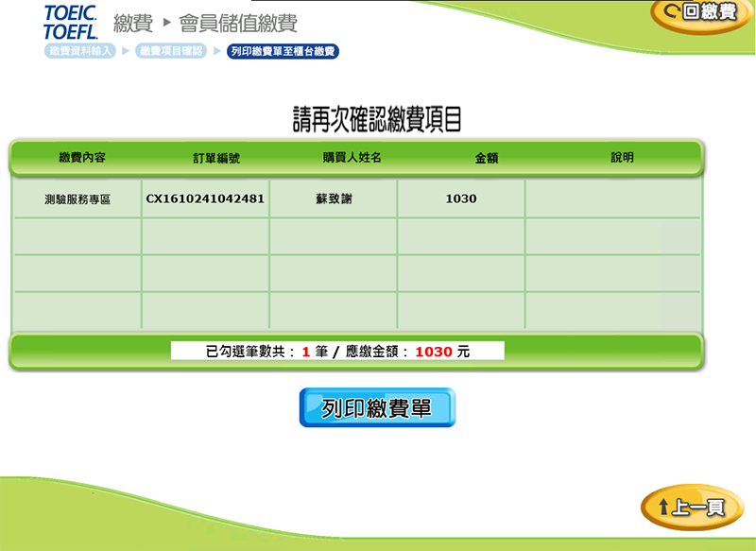Click the 購買人姓名 column header
Screen dimensions: 756x551
coord(352,158)
